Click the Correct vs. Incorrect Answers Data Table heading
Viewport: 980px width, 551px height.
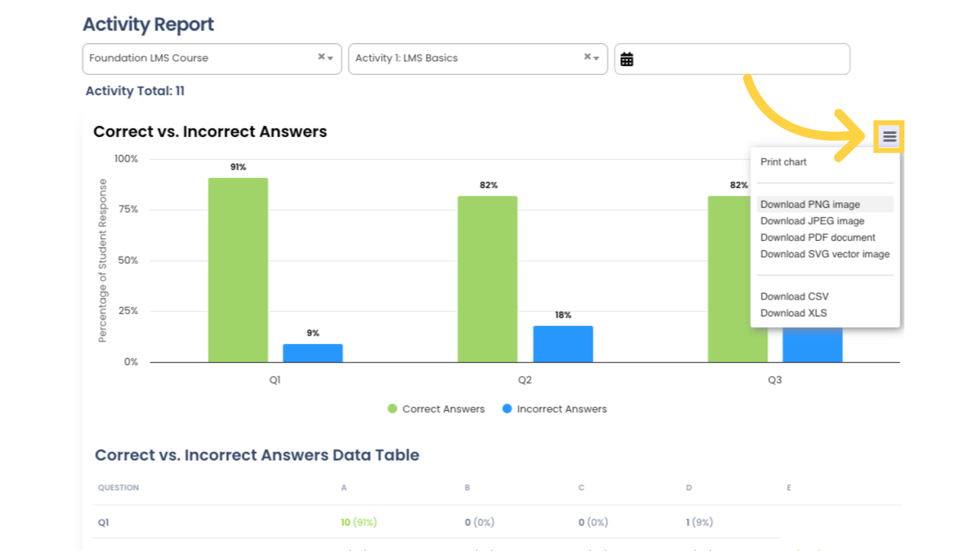(257, 455)
